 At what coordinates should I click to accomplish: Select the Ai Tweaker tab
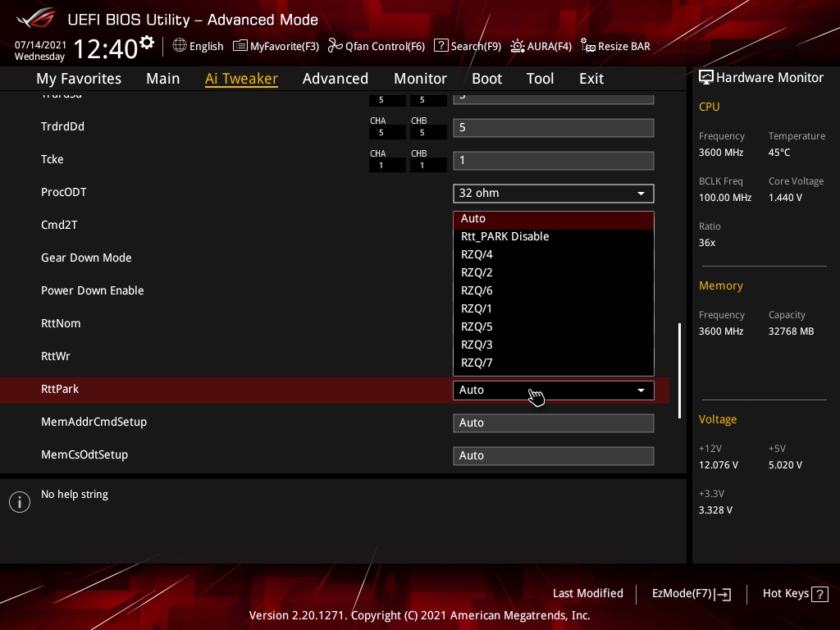241,79
